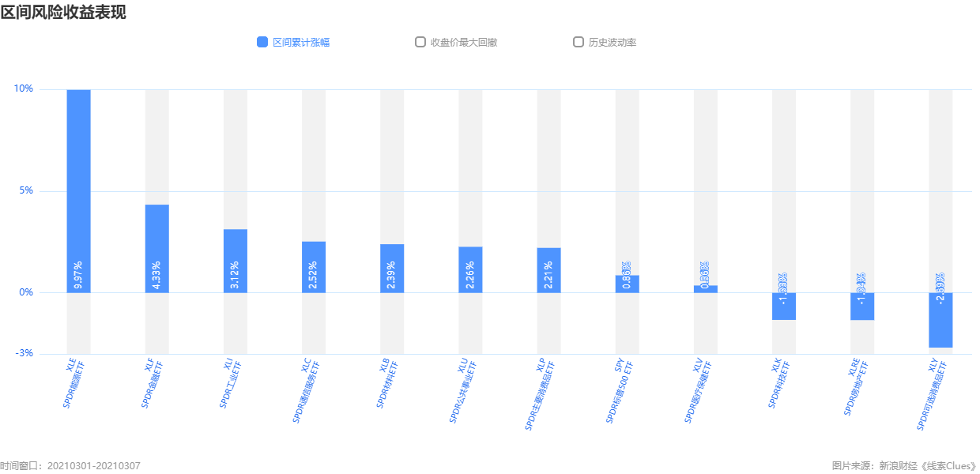980x474 pixels.
Task: Click the XLF bar showing 4.33%
Action: 157,248
